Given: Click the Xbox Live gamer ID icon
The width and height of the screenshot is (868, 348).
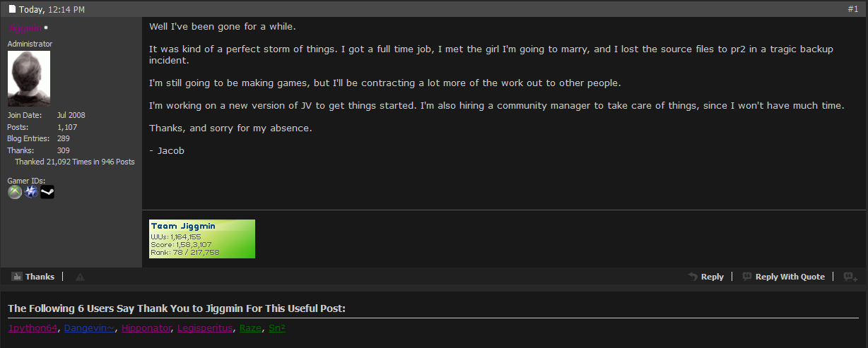Looking at the screenshot, I should (15, 192).
